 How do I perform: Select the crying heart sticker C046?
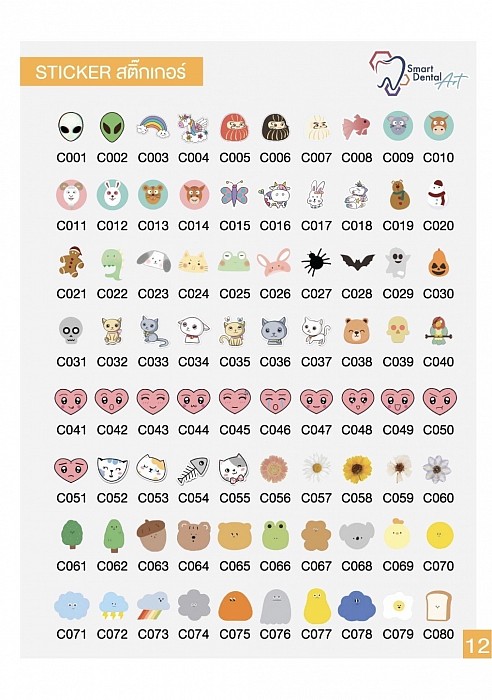(x=275, y=400)
